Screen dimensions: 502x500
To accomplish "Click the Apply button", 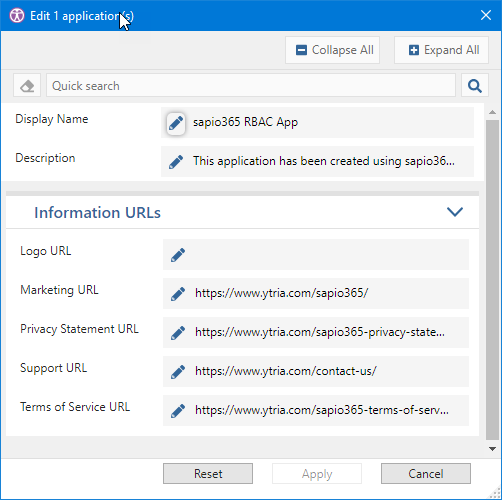I will click(317, 473).
